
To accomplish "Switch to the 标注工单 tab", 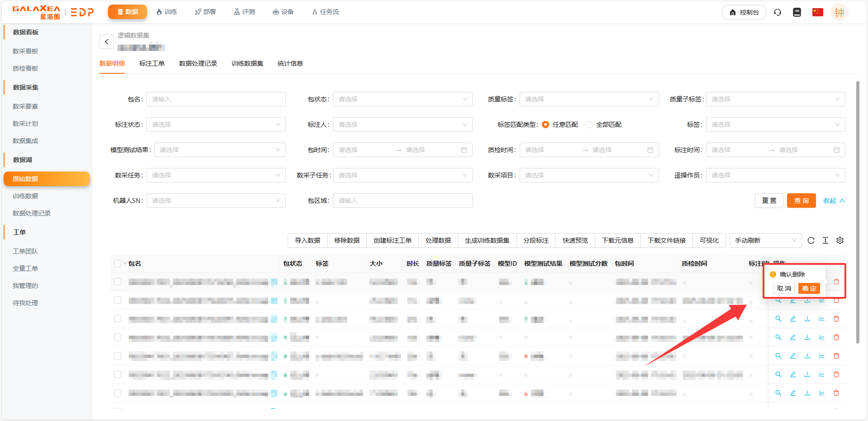I will [x=152, y=63].
